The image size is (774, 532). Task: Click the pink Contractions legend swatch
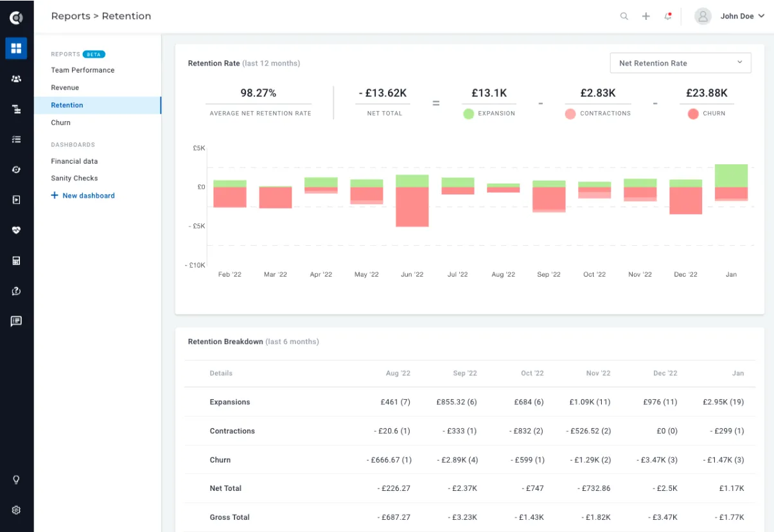click(570, 114)
